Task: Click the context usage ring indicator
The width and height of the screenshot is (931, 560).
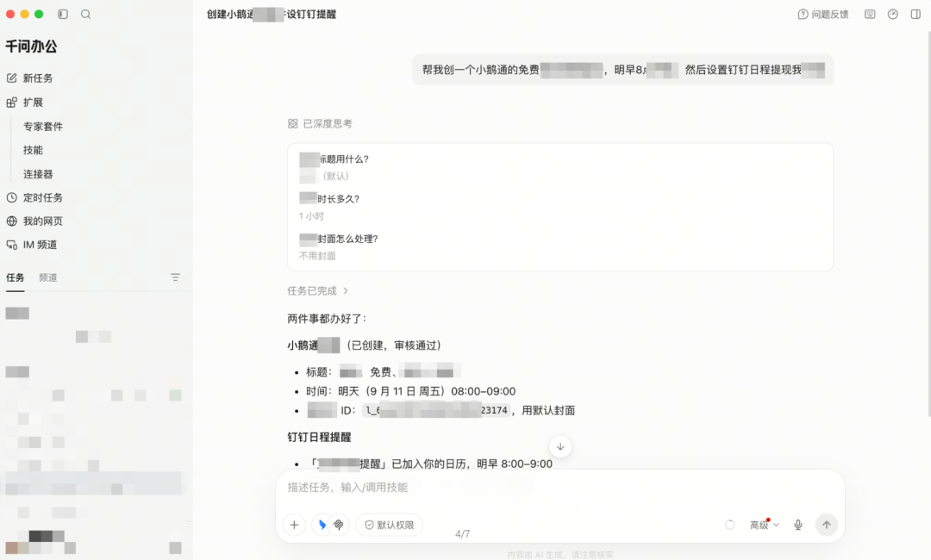Action: point(730,525)
